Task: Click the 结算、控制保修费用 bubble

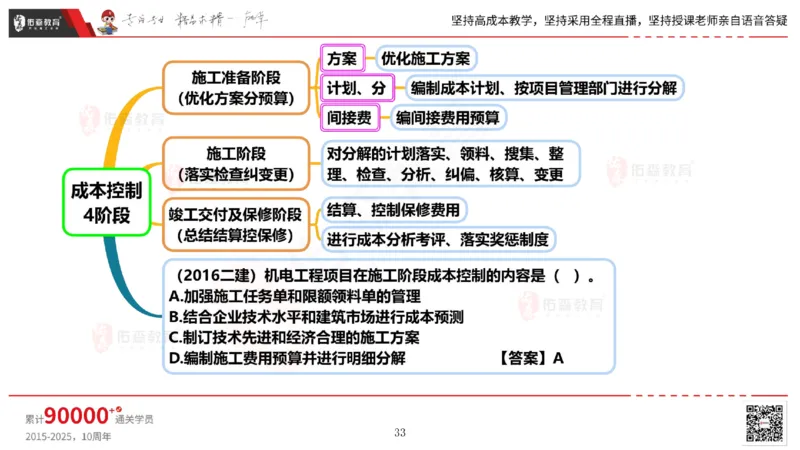Action: tap(394, 210)
